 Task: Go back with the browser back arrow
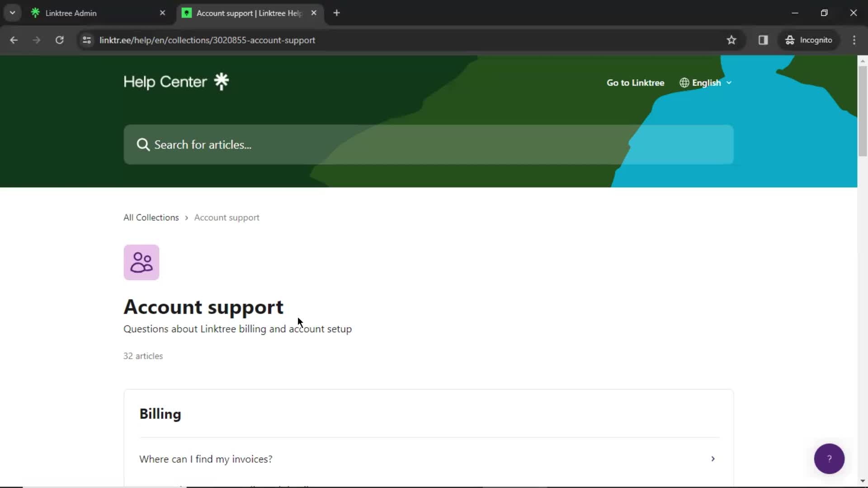point(14,40)
